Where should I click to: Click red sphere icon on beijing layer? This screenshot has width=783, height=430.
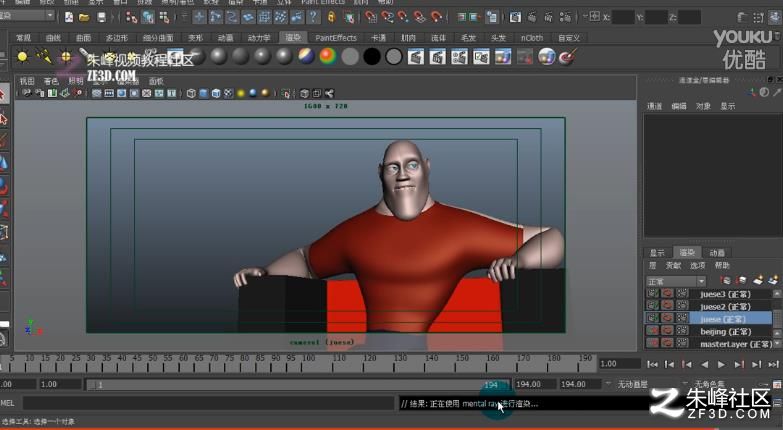click(667, 331)
